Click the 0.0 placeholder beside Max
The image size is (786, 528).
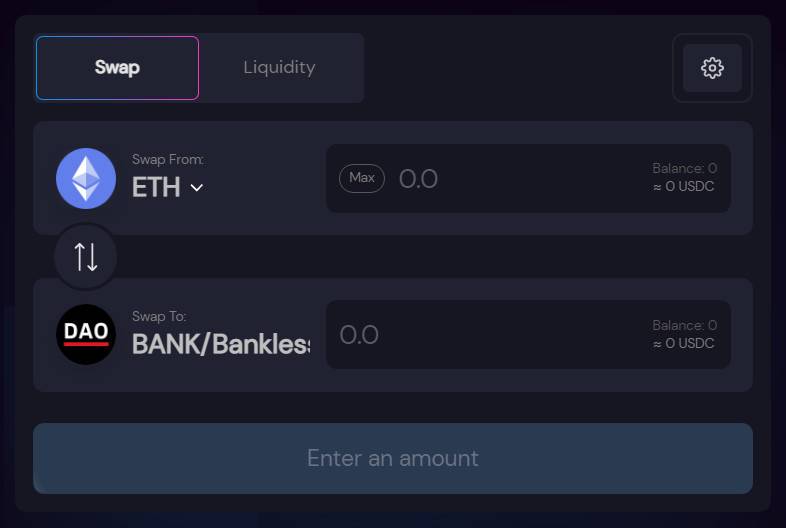coord(418,179)
